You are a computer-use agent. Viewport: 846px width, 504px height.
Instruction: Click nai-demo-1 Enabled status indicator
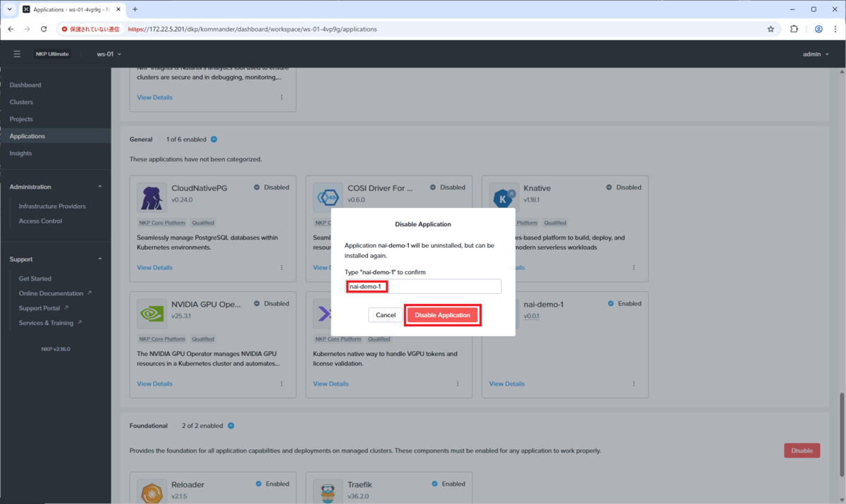(625, 304)
